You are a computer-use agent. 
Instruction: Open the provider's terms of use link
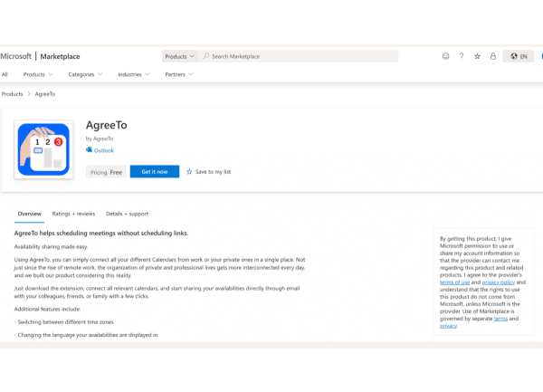click(x=454, y=282)
